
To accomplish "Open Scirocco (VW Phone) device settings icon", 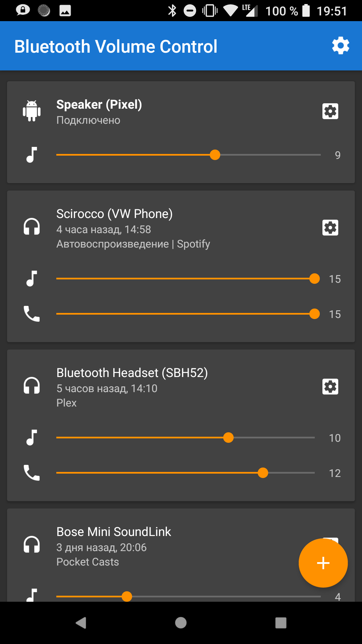I will (330, 227).
